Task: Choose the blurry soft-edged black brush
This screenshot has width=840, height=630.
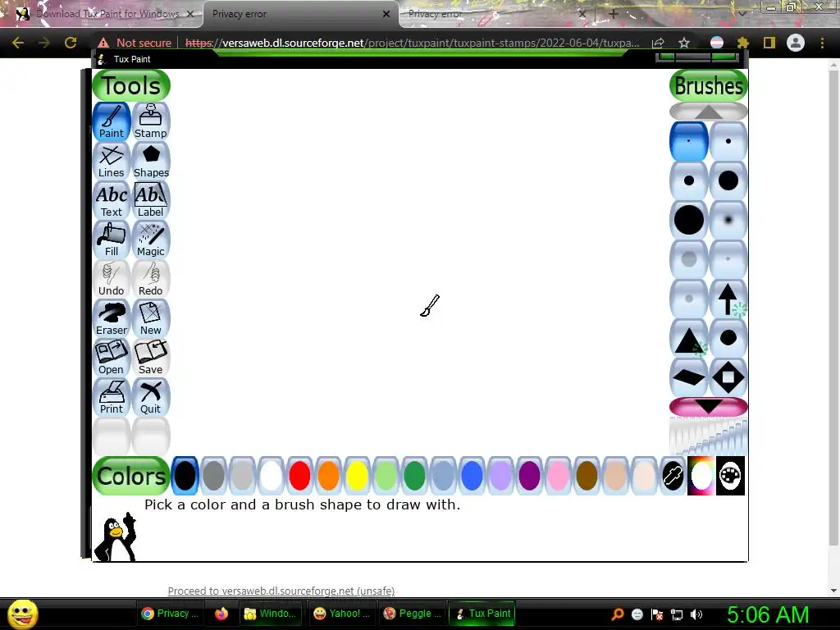Action: pyautogui.click(x=728, y=220)
